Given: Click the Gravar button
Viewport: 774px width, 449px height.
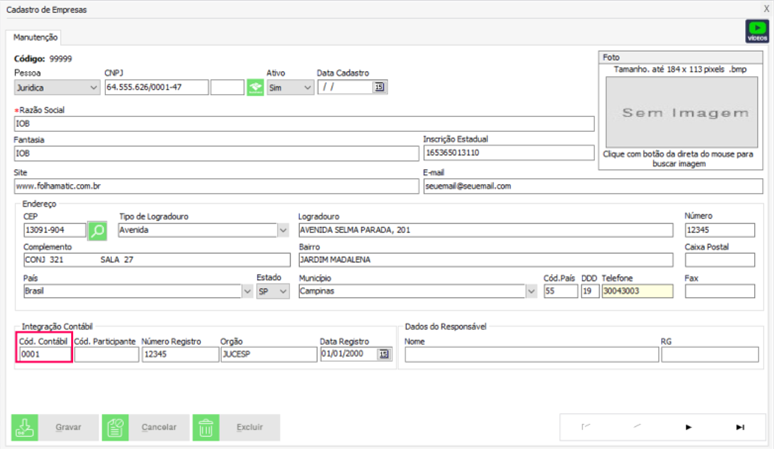Looking at the screenshot, I should coord(55,427).
